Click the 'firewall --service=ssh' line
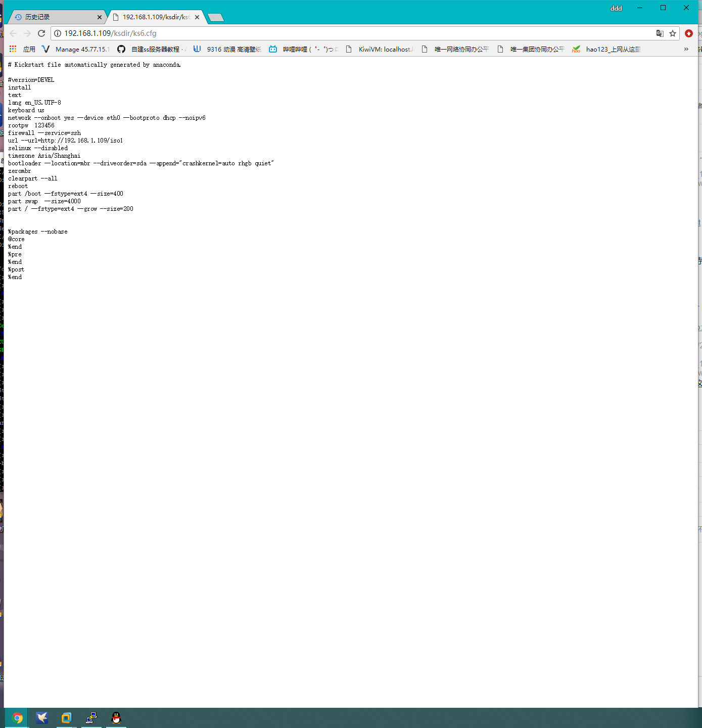This screenshot has width=702, height=728. pos(44,133)
